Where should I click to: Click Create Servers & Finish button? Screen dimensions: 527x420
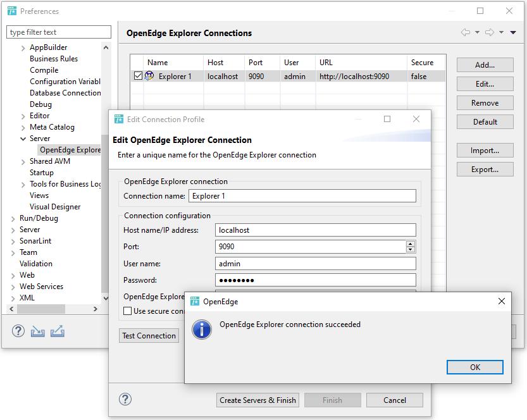click(x=257, y=400)
